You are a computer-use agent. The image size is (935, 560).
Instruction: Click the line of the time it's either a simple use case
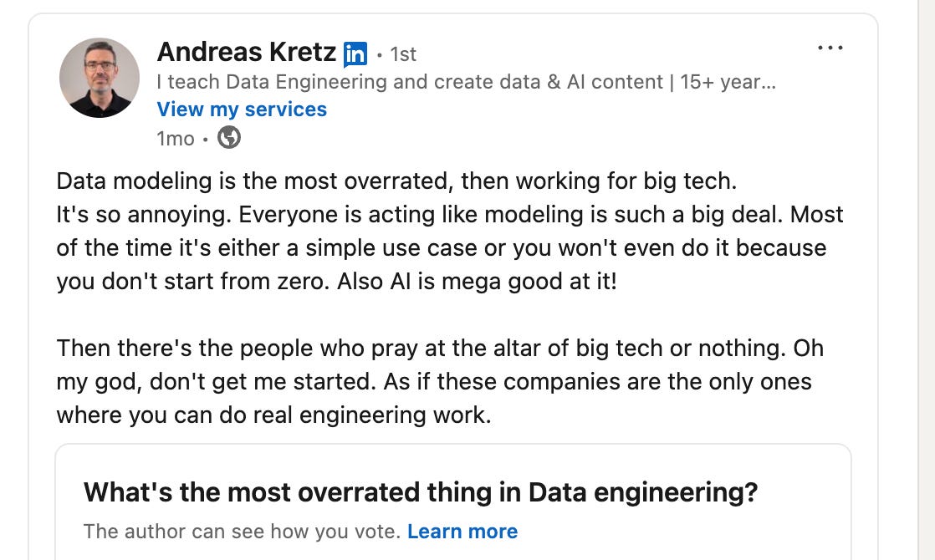click(x=442, y=248)
